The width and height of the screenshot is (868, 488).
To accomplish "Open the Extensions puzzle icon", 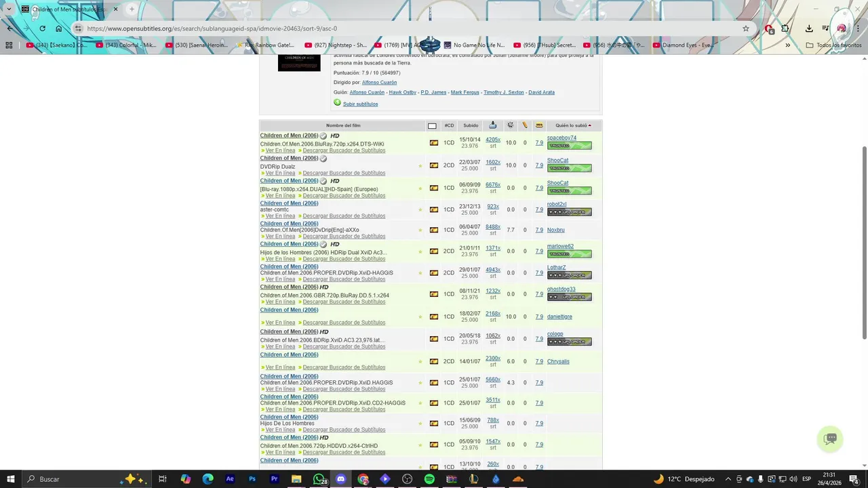I will [x=785, y=28].
